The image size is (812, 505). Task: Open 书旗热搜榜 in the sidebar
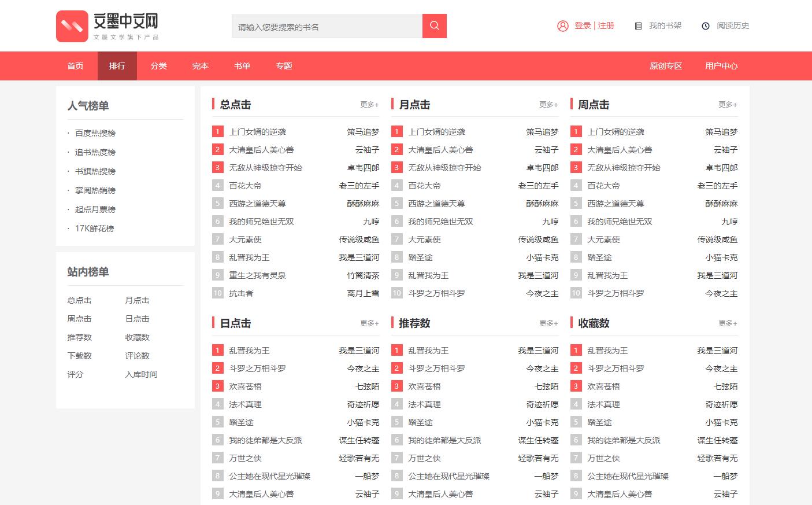95,171
